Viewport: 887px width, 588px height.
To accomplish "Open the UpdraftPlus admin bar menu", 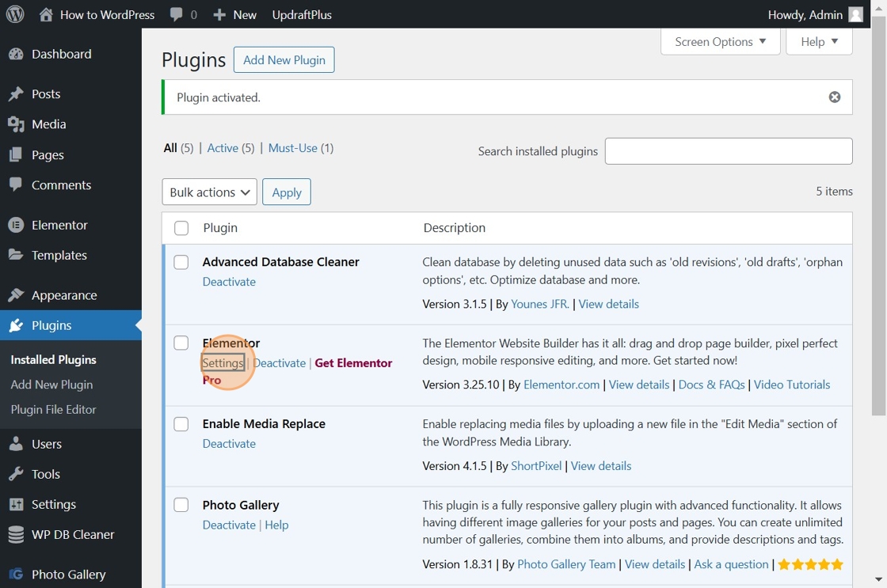I will (302, 15).
